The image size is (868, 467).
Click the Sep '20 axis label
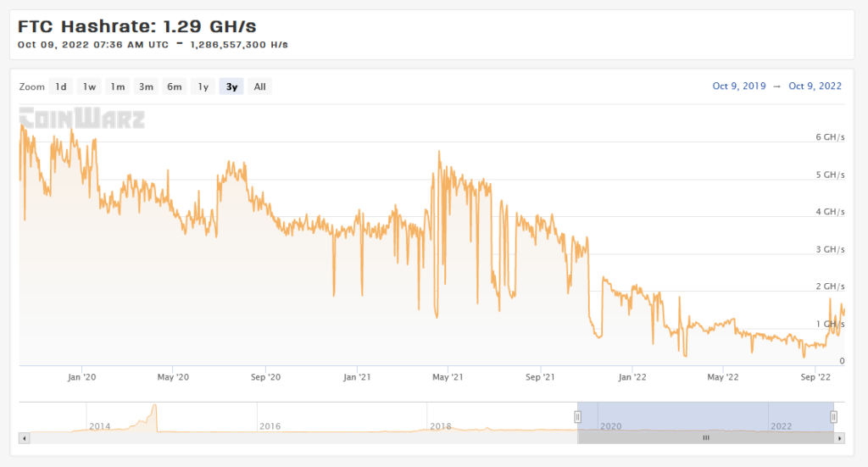265,377
